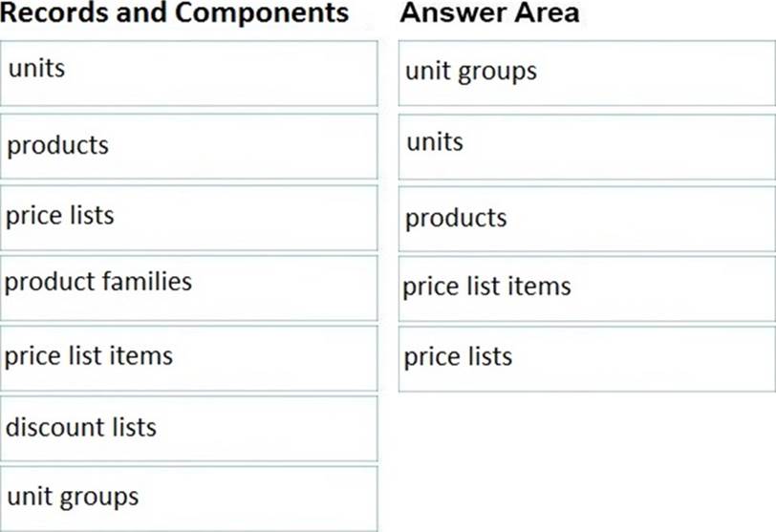Click the record box beneath product families
This screenshot has width=776, height=532.
click(188, 357)
